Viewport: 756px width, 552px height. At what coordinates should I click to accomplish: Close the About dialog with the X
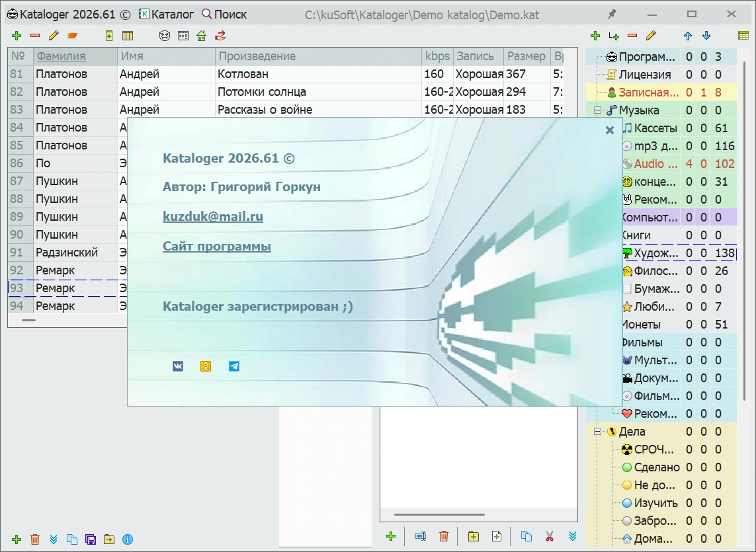coord(609,130)
